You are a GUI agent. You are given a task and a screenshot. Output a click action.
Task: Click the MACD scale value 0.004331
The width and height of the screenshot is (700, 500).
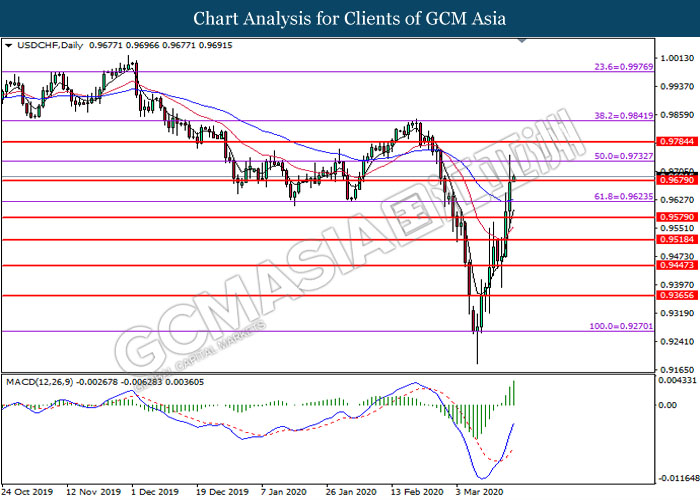tap(677, 380)
